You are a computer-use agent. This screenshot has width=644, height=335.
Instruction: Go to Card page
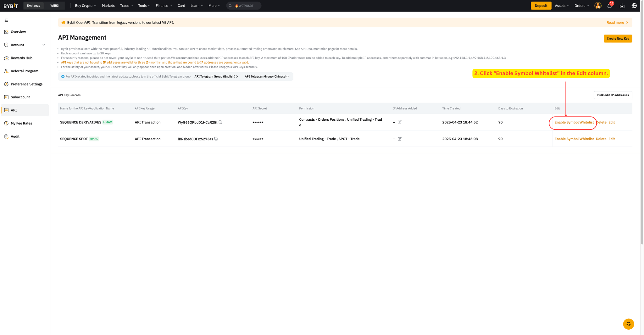coord(181,6)
